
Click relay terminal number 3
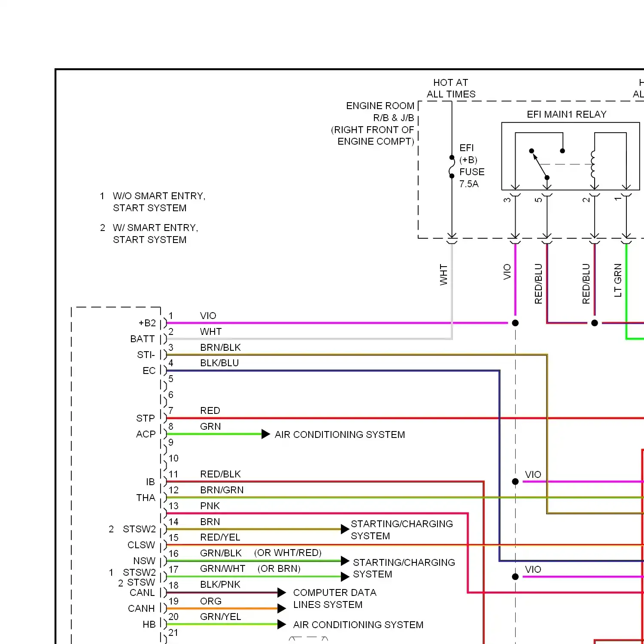coord(507,200)
